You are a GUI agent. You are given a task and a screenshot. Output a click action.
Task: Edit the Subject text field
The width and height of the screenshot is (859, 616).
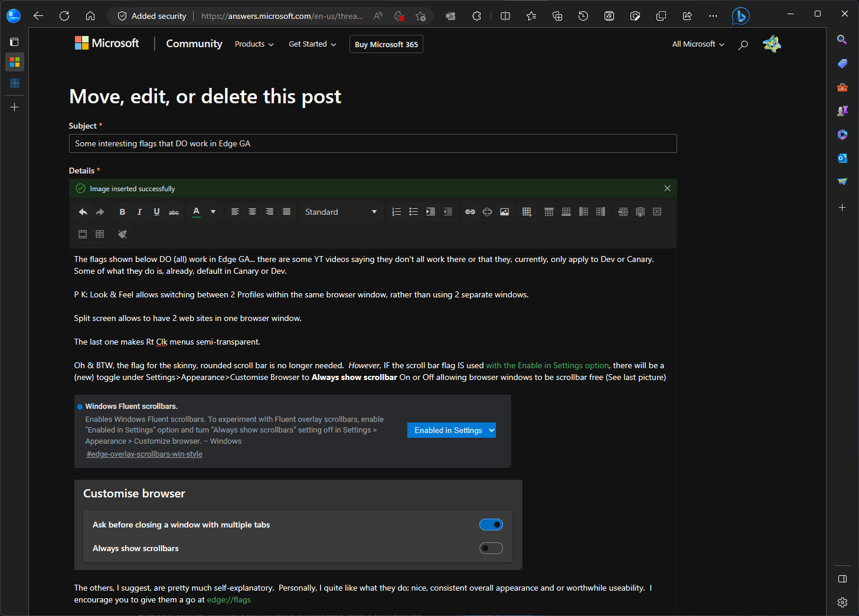tap(373, 143)
